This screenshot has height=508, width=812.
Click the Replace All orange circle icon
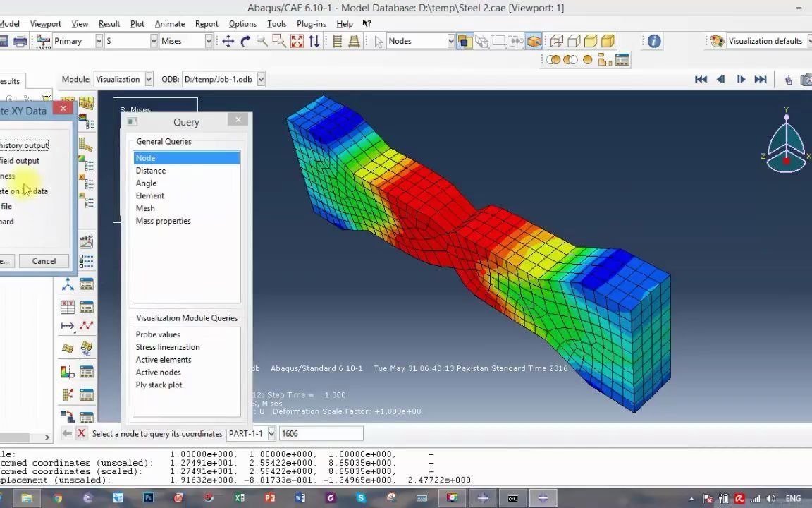tap(587, 59)
